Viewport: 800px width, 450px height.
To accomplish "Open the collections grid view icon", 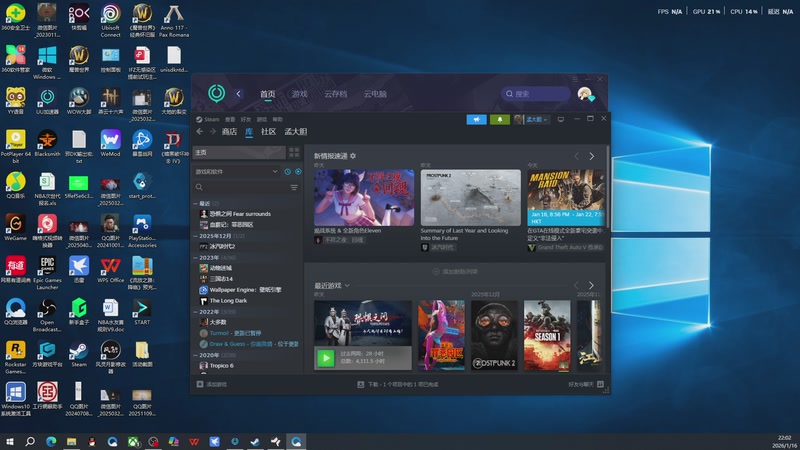I will [294, 153].
